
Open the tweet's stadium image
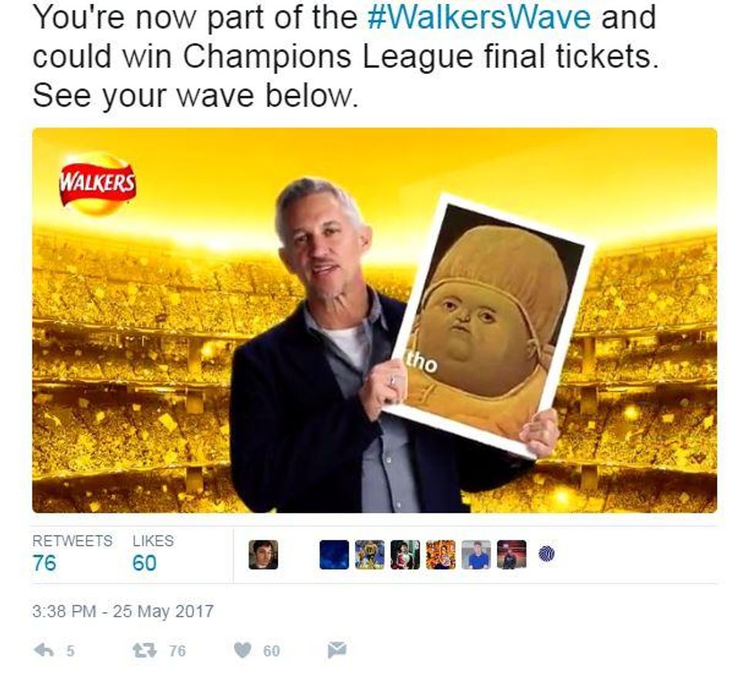point(375,320)
